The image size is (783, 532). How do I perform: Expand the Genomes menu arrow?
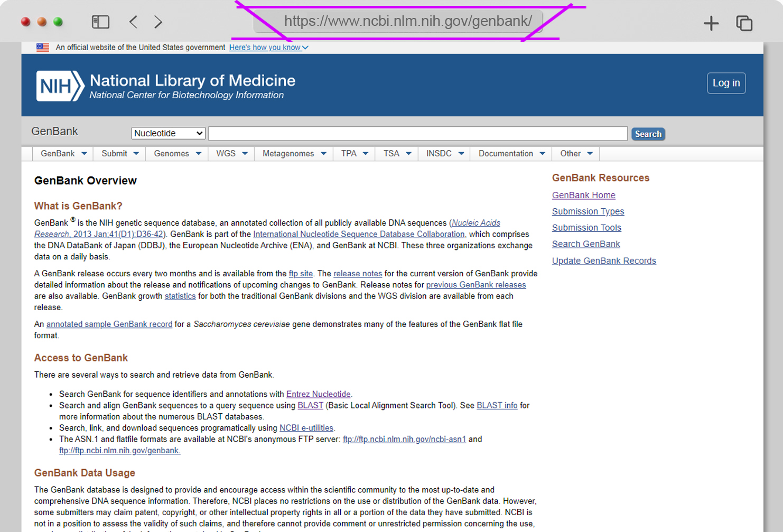199,154
